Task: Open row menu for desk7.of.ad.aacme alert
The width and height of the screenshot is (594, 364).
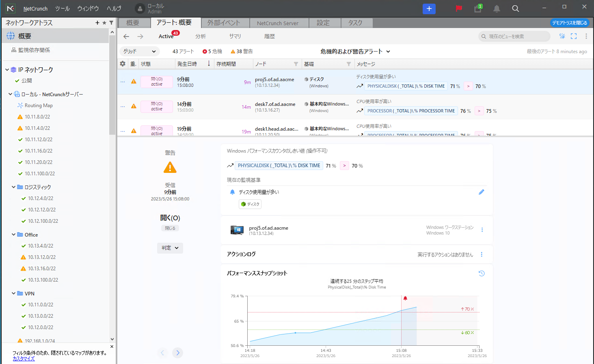Action: (x=123, y=107)
